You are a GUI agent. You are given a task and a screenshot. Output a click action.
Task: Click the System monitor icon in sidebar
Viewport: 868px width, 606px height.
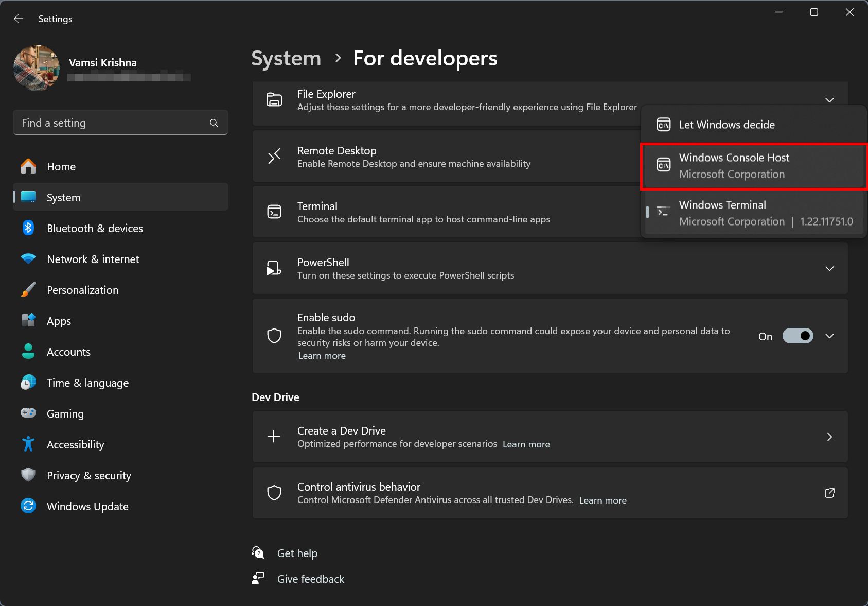pyautogui.click(x=28, y=197)
